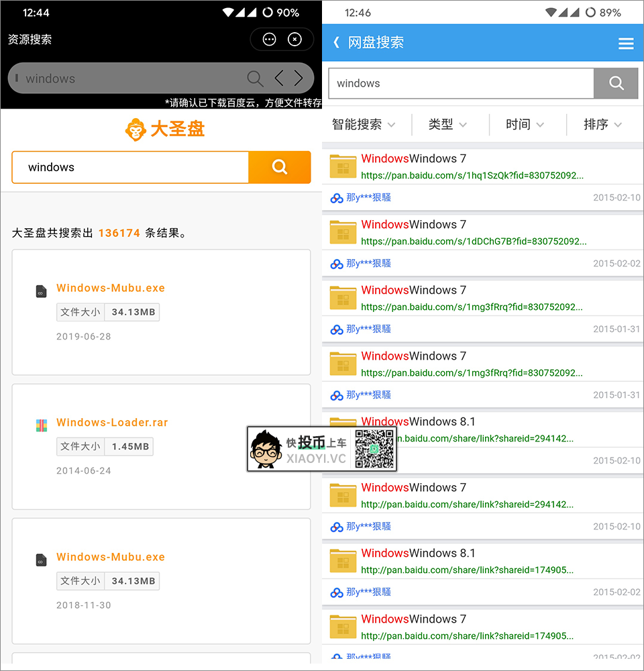Tap the magnifier icon in the black search bar
The height and width of the screenshot is (671, 644).
(256, 79)
